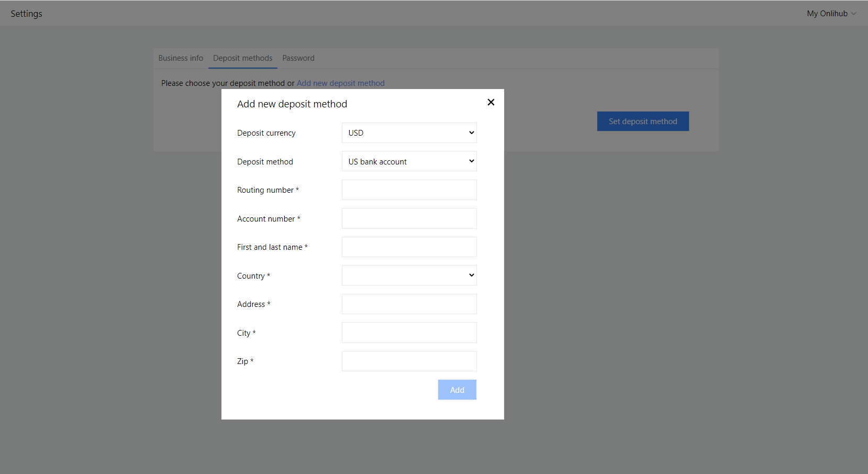Click the Deposit currency label
868x474 pixels.
tap(266, 133)
